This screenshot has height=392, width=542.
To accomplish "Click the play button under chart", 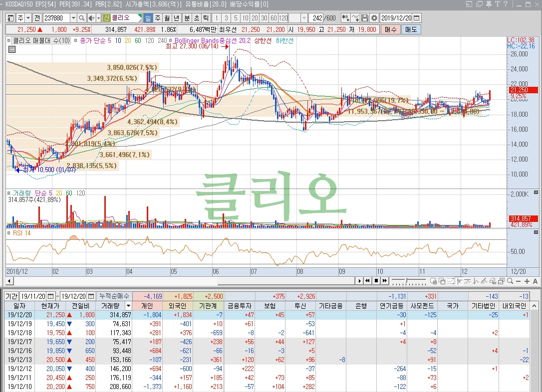I will [x=359, y=281].
